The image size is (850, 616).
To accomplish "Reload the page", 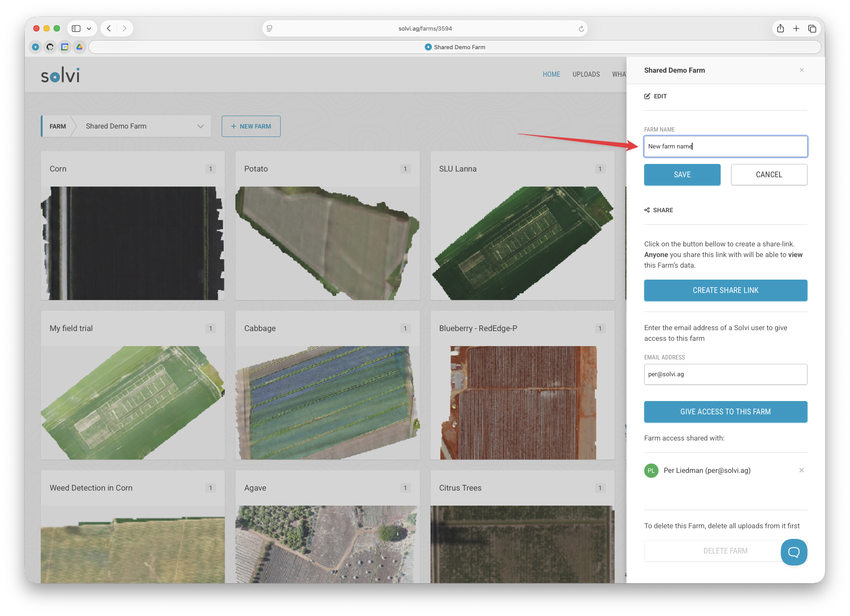I will (581, 29).
